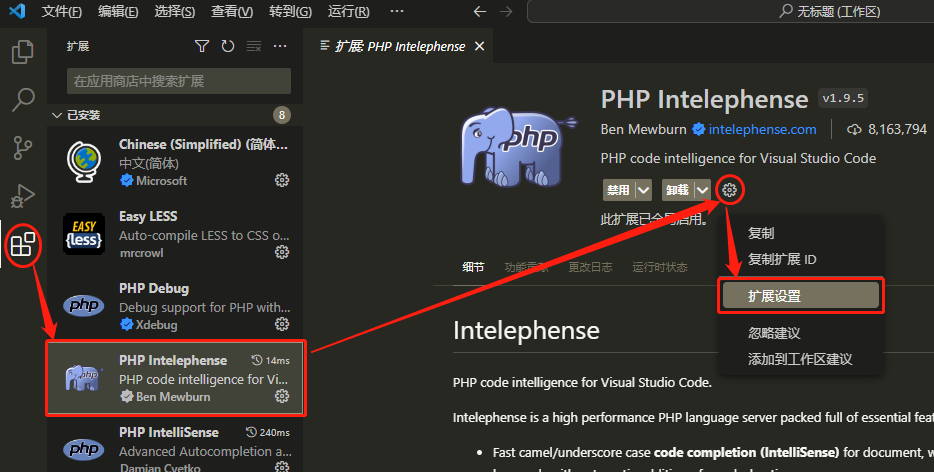Open gear settings for Easy LESS extension
The width and height of the screenshot is (934, 472).
tap(282, 252)
